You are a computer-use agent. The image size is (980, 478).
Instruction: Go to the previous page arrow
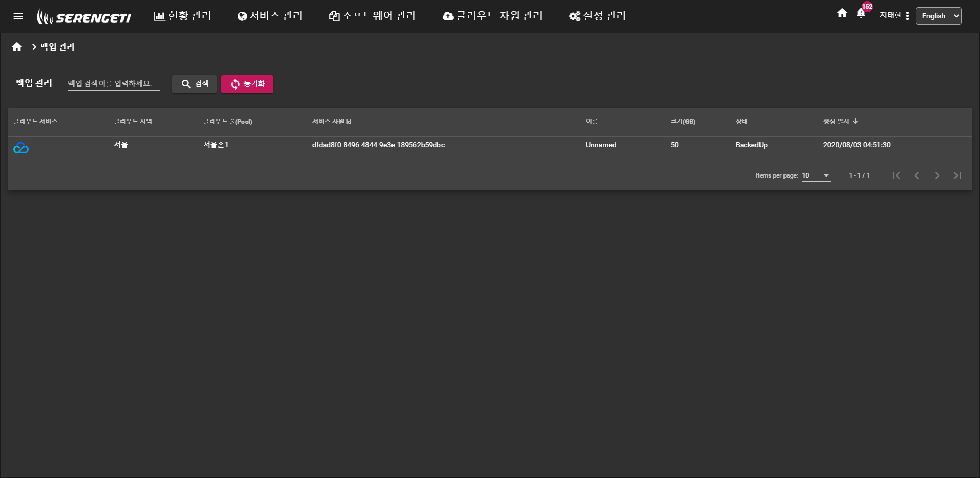pos(916,175)
